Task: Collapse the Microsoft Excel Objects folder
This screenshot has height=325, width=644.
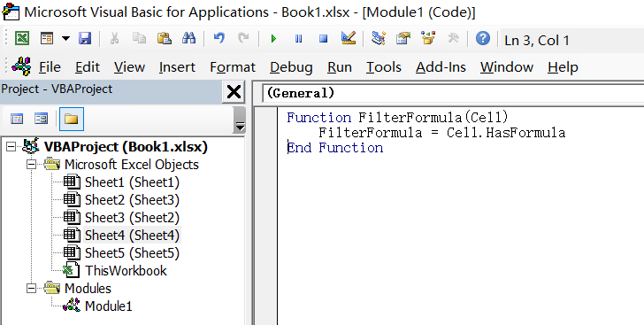Action: tap(31, 165)
